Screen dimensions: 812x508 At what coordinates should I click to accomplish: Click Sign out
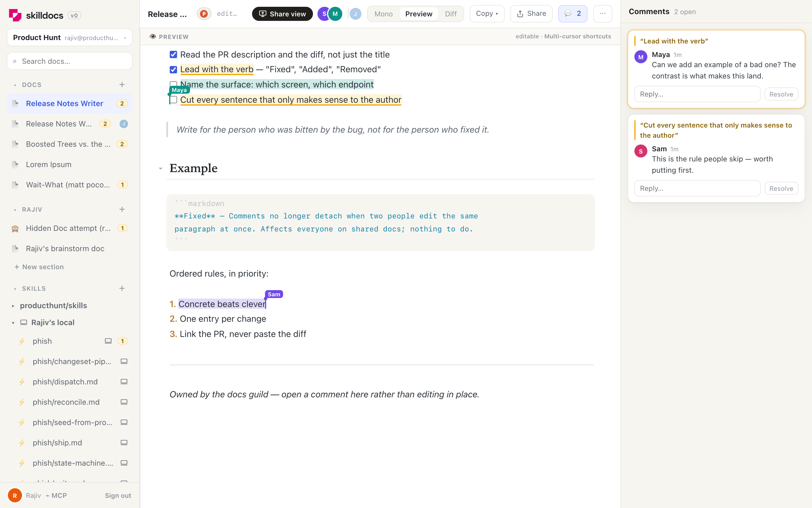[x=118, y=496]
